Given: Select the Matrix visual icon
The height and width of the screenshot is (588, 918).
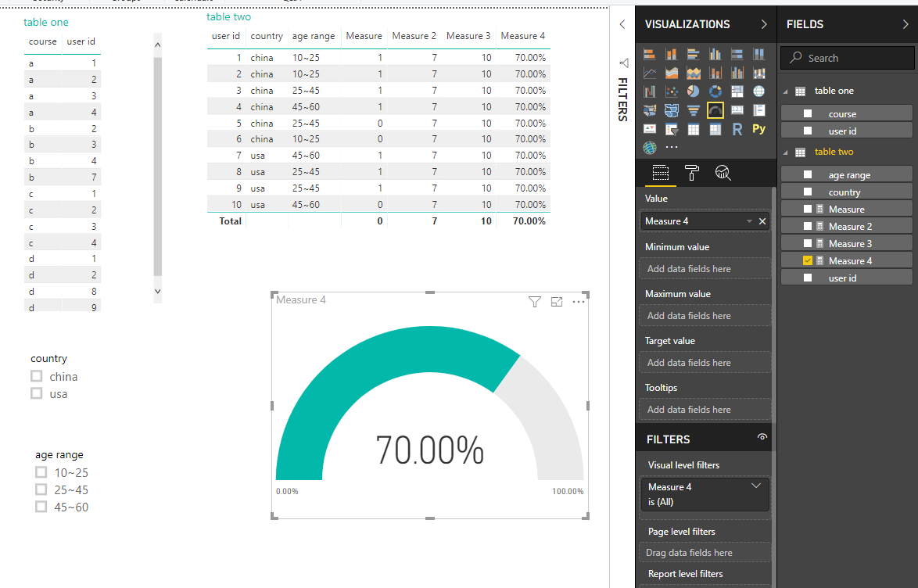Looking at the screenshot, I should (715, 129).
